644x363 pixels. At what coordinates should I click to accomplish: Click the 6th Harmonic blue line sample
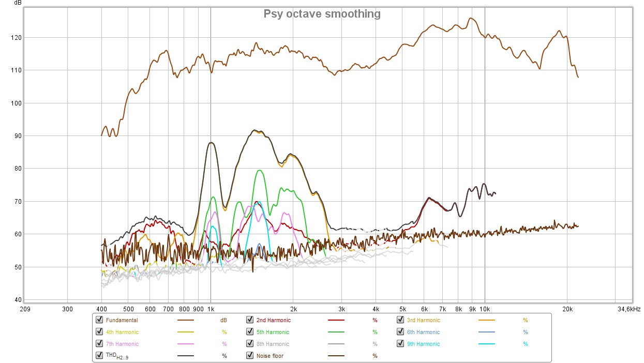point(487,332)
